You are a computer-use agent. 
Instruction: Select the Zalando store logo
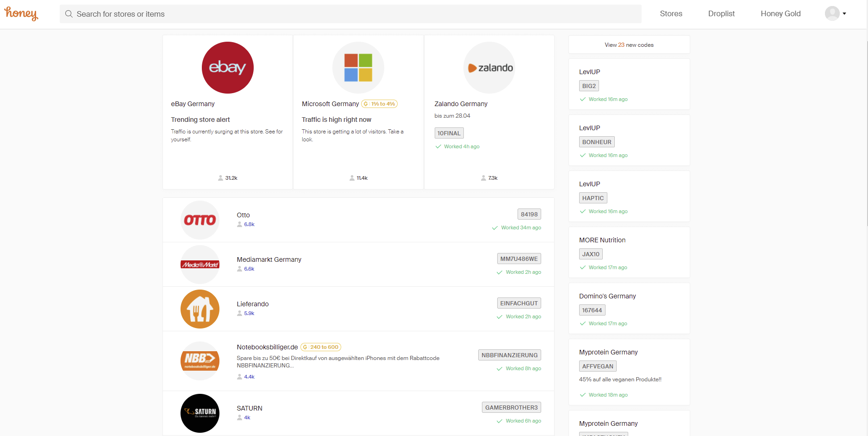(x=489, y=68)
